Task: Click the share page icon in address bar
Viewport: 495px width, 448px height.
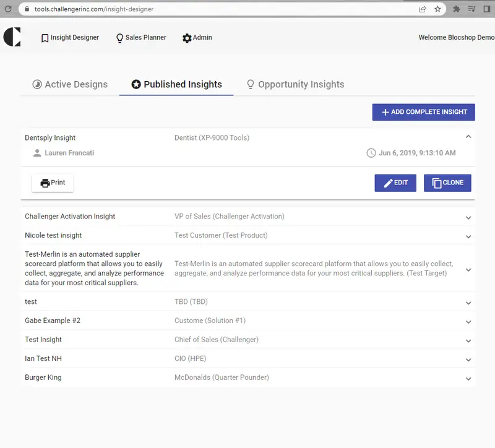Action: 423,9
